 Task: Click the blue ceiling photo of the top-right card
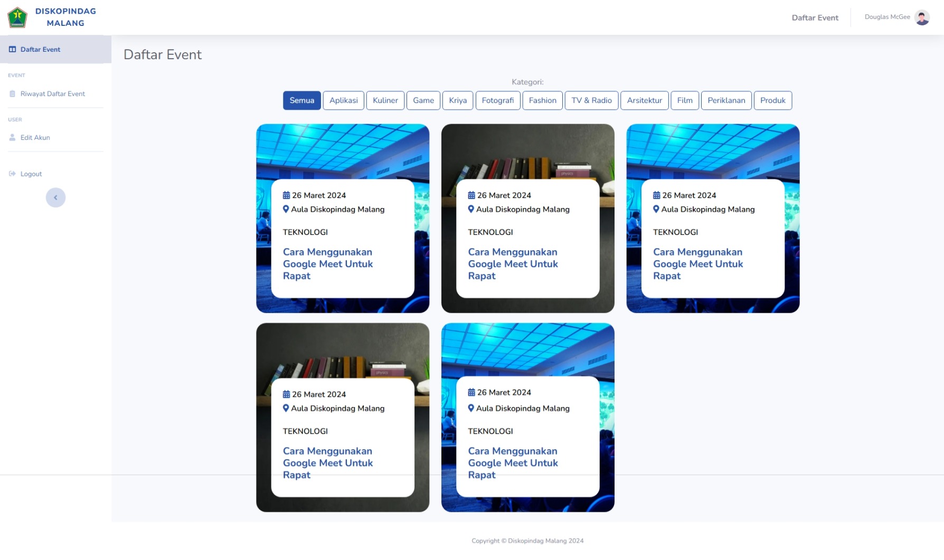(713, 151)
